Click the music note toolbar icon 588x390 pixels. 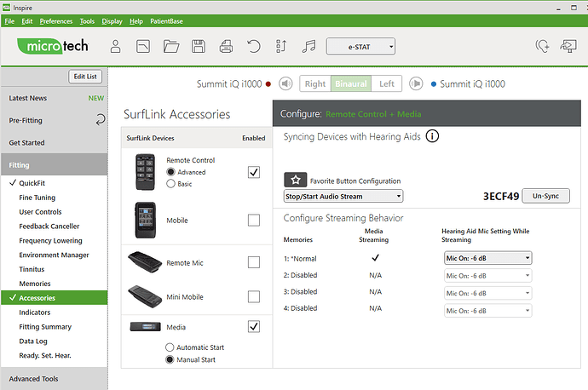pos(309,47)
